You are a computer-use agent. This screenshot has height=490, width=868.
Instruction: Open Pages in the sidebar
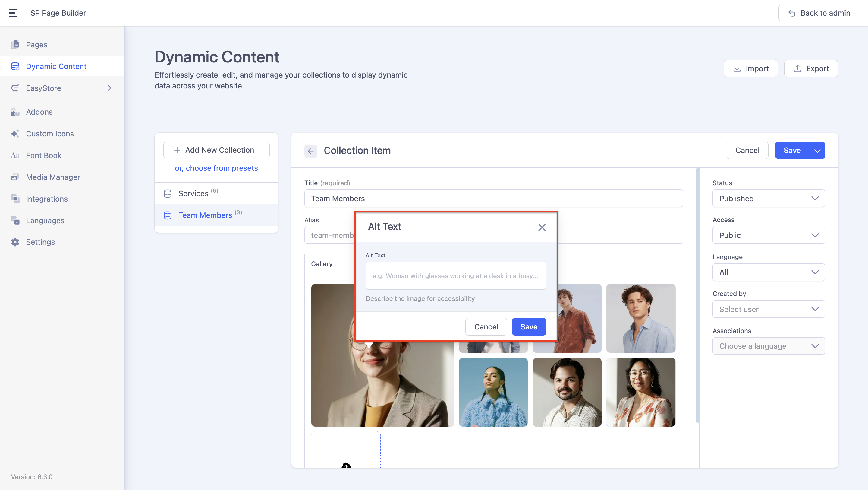coord(36,45)
